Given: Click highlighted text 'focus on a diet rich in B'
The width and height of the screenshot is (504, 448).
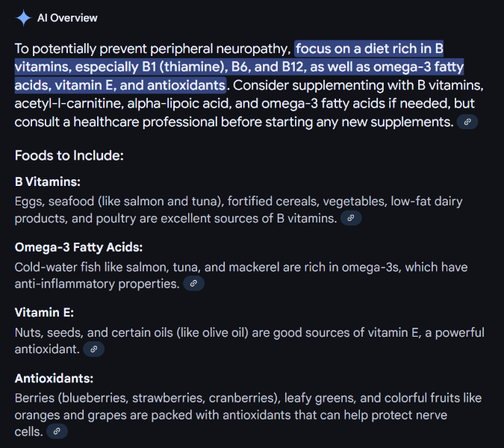Looking at the screenshot, I should pyautogui.click(x=369, y=49).
